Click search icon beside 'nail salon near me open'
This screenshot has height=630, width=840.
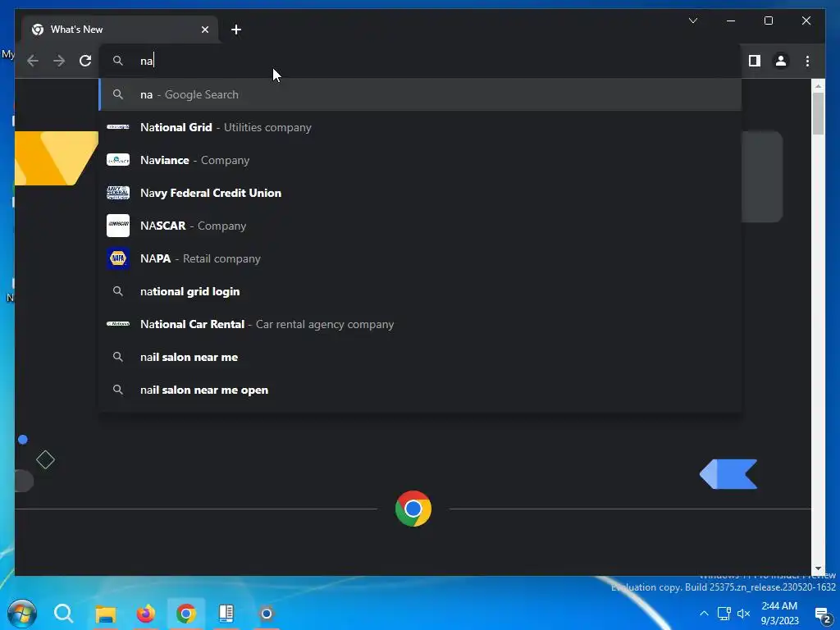[118, 390]
